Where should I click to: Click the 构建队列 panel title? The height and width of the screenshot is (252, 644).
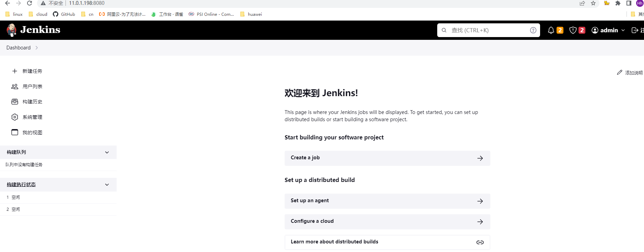point(16,152)
